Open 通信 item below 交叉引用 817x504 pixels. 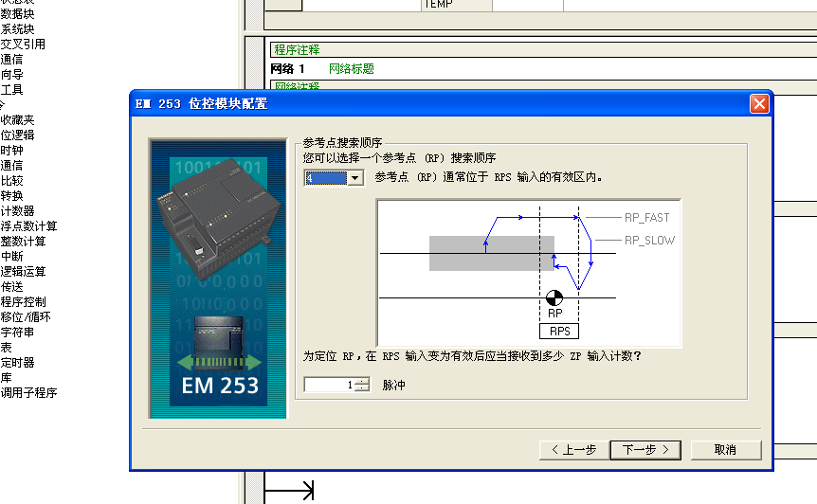(x=11, y=60)
